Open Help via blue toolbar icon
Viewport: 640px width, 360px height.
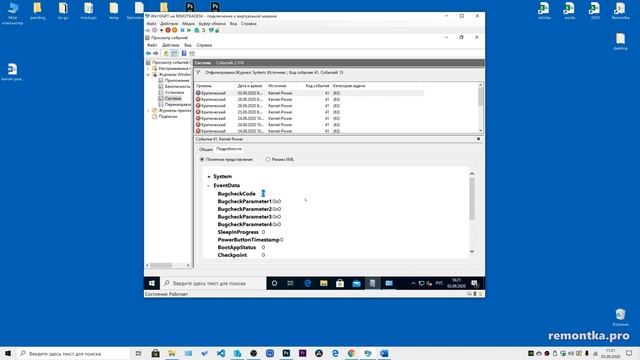(x=184, y=53)
